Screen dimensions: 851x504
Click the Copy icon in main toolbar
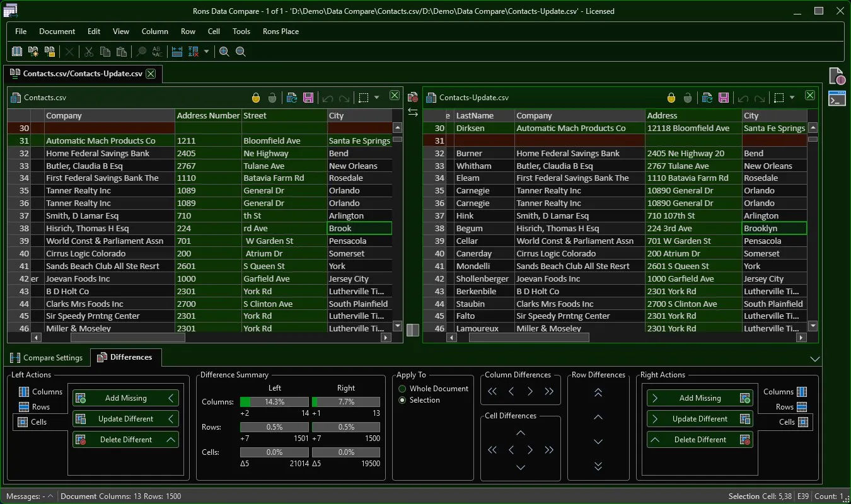[105, 52]
